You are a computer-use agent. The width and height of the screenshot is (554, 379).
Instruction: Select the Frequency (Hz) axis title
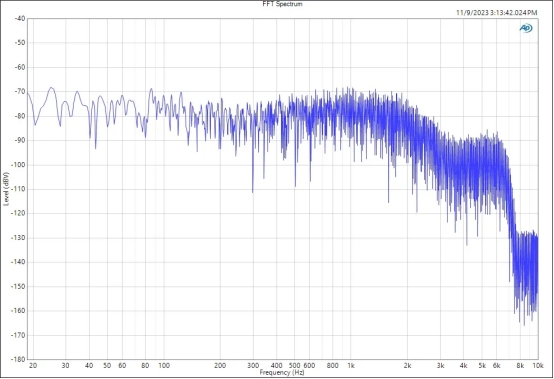click(282, 372)
